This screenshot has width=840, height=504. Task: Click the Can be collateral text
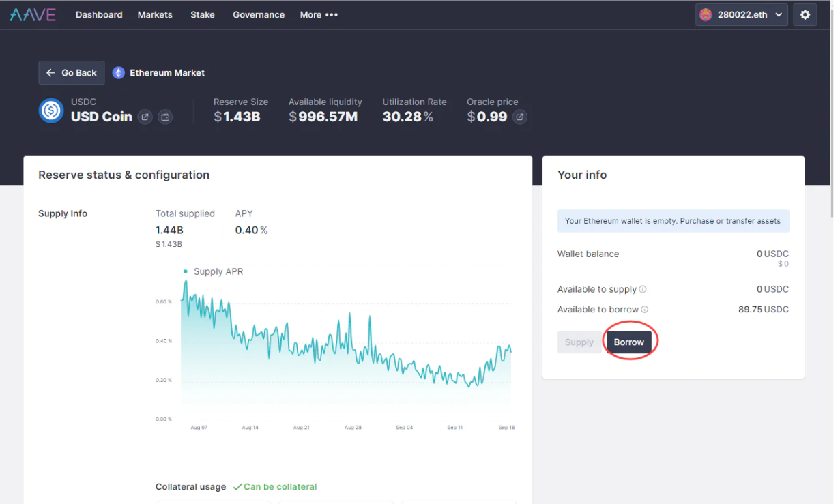(280, 487)
